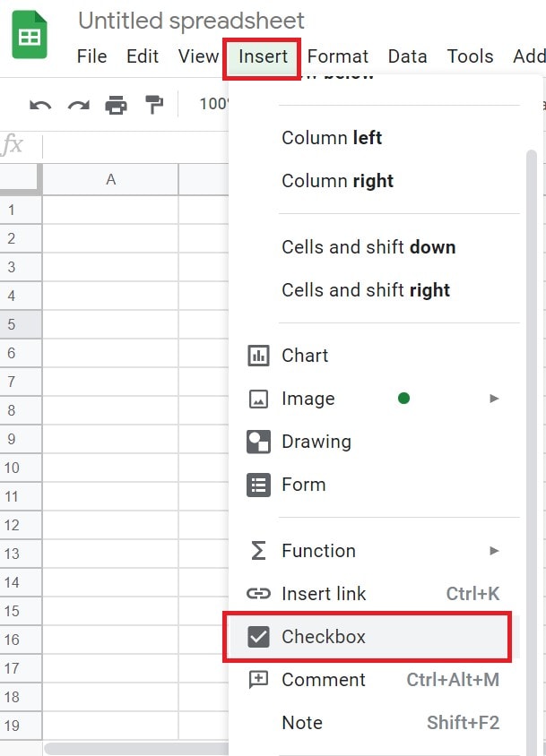
Task: Choose Insert link from menu
Action: click(324, 594)
